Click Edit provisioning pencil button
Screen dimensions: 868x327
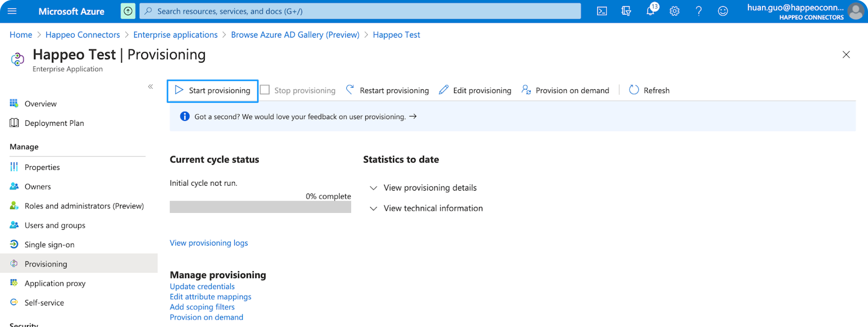click(475, 90)
